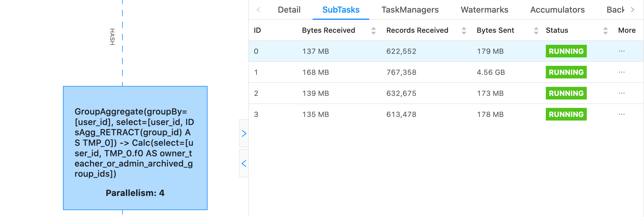The image size is (644, 217).
Task: Select the SubTasks tab
Action: tap(341, 10)
